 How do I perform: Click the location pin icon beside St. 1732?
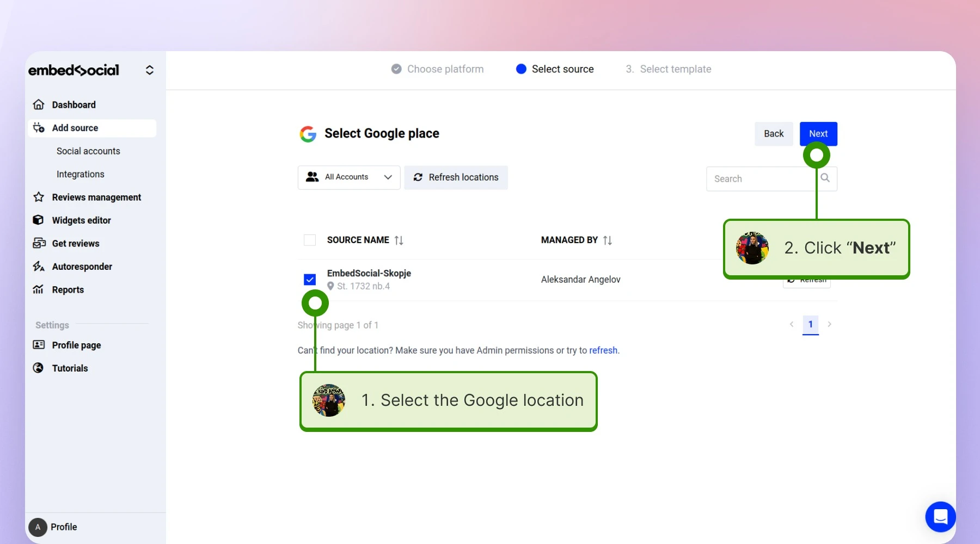click(330, 286)
